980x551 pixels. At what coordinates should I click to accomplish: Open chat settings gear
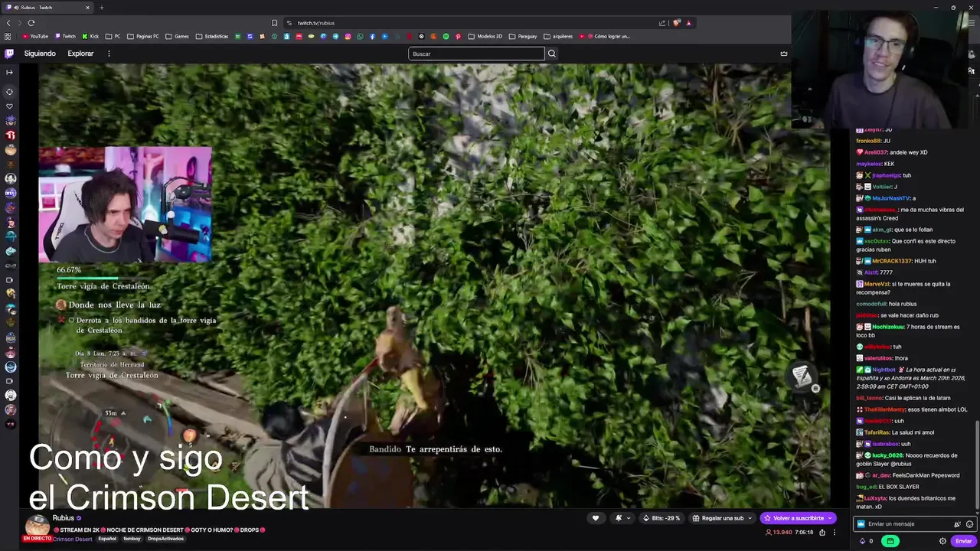click(x=942, y=541)
